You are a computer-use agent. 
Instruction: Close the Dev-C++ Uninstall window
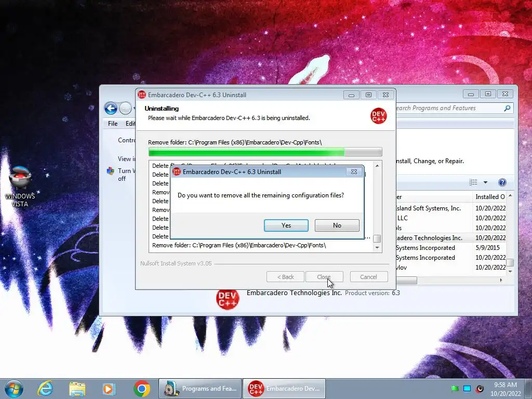pos(386,95)
